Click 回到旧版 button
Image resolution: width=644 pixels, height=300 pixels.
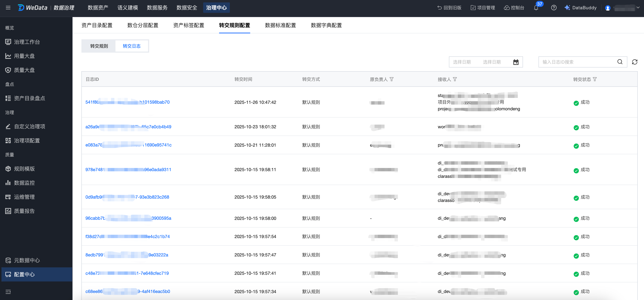pos(449,8)
